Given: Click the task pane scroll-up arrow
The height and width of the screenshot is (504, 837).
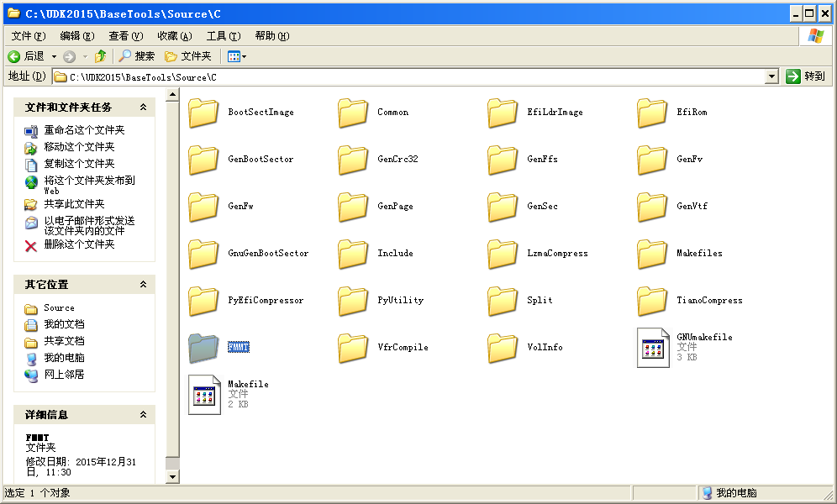Looking at the screenshot, I should coord(172,96).
